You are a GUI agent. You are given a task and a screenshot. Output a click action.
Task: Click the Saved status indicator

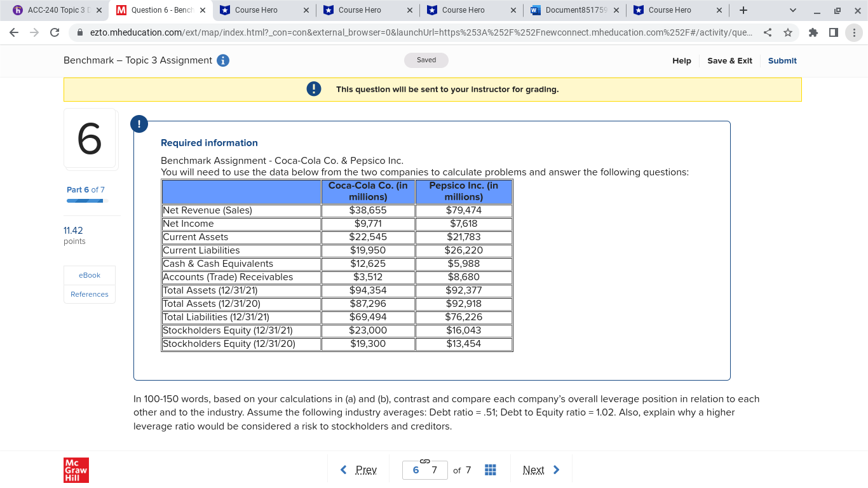pyautogui.click(x=426, y=60)
